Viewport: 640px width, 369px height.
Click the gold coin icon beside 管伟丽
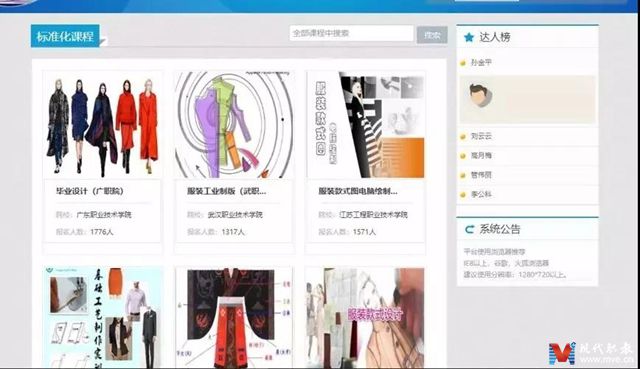(463, 176)
